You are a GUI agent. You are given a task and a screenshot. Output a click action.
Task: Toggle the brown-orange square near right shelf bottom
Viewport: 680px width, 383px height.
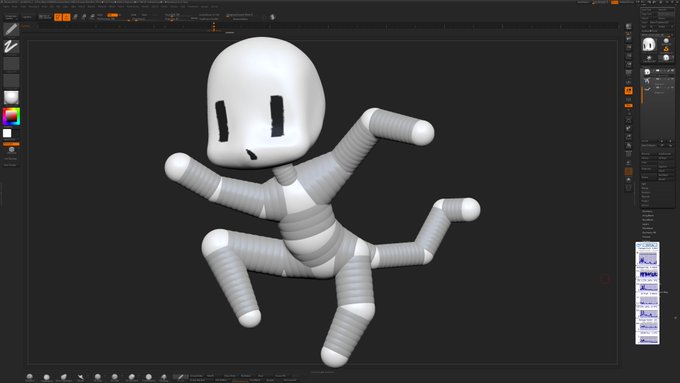(628, 171)
